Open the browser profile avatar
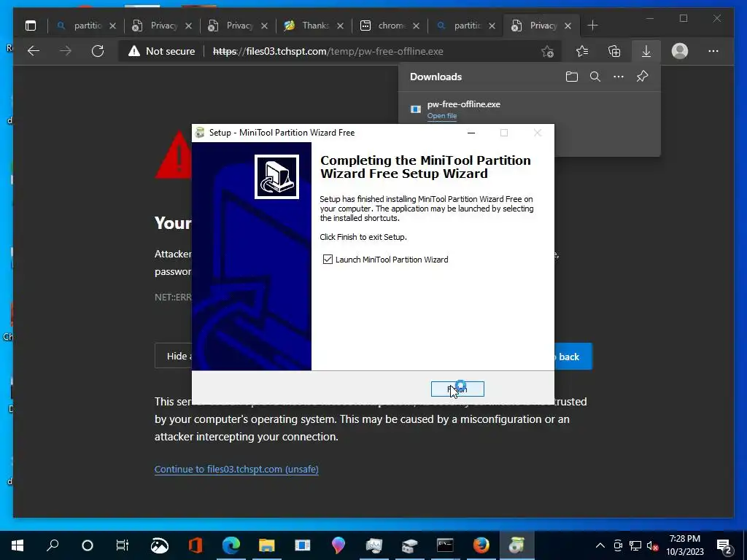The height and width of the screenshot is (560, 747). tap(680, 51)
